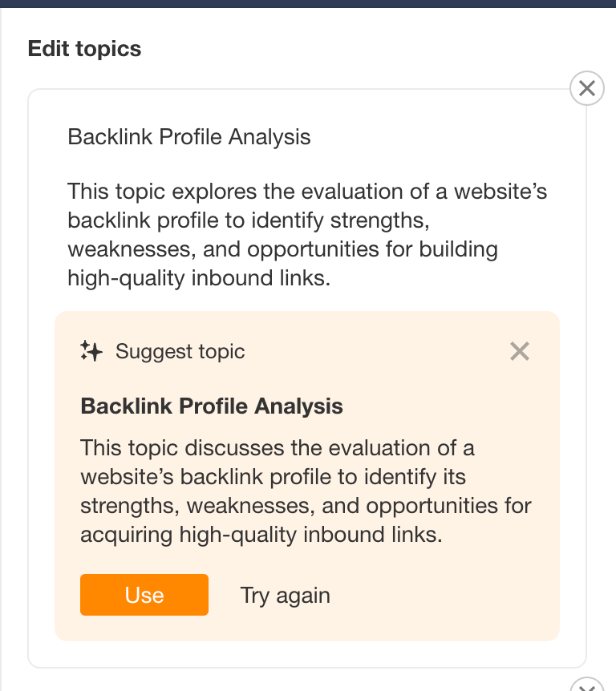Image resolution: width=616 pixels, height=691 pixels.
Task: Click the topic title field above the description
Action: [189, 136]
